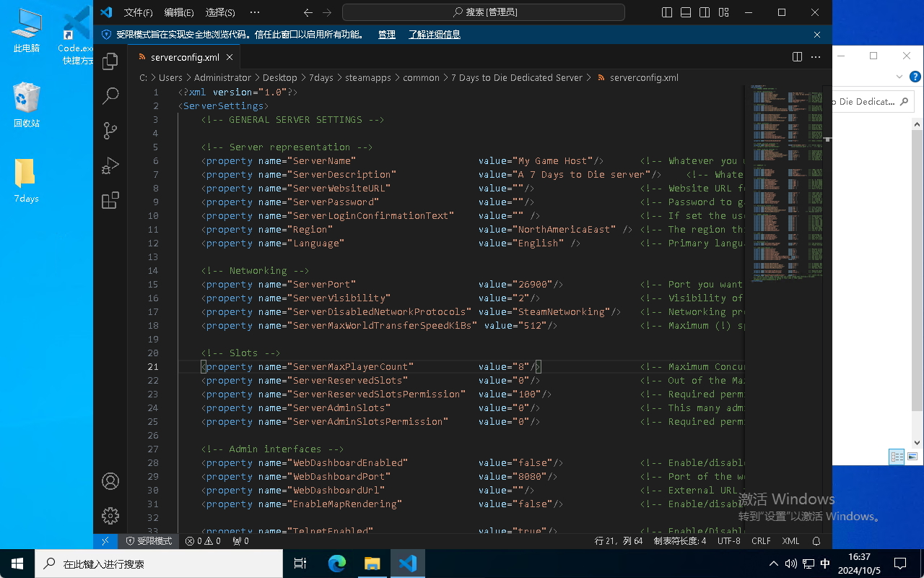Open the 7days folder on the desktop

click(27, 181)
